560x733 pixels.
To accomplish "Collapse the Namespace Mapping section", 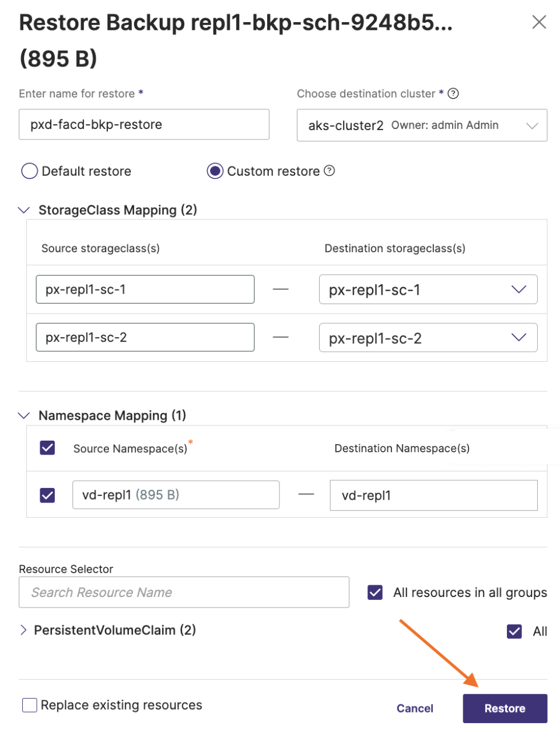I will 24,416.
